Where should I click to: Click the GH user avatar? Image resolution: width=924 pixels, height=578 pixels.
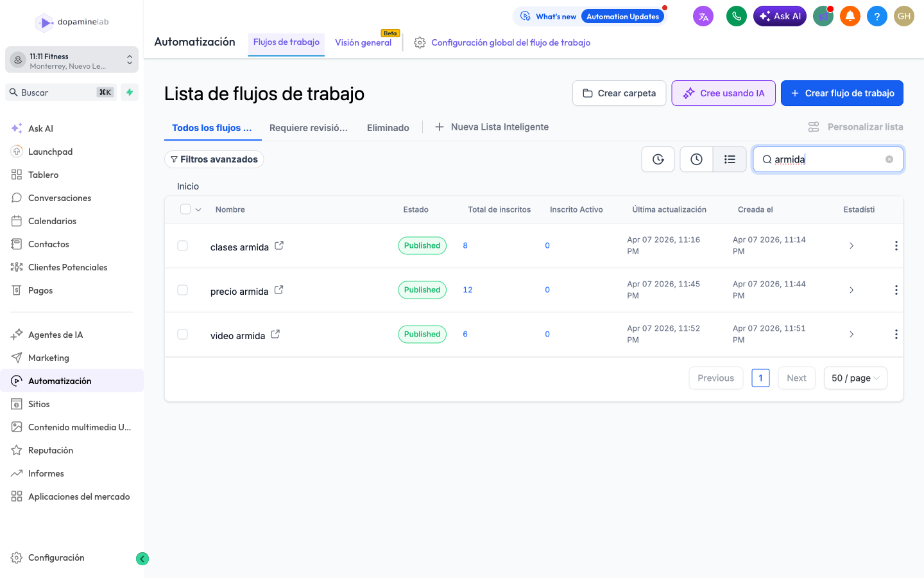(x=904, y=17)
